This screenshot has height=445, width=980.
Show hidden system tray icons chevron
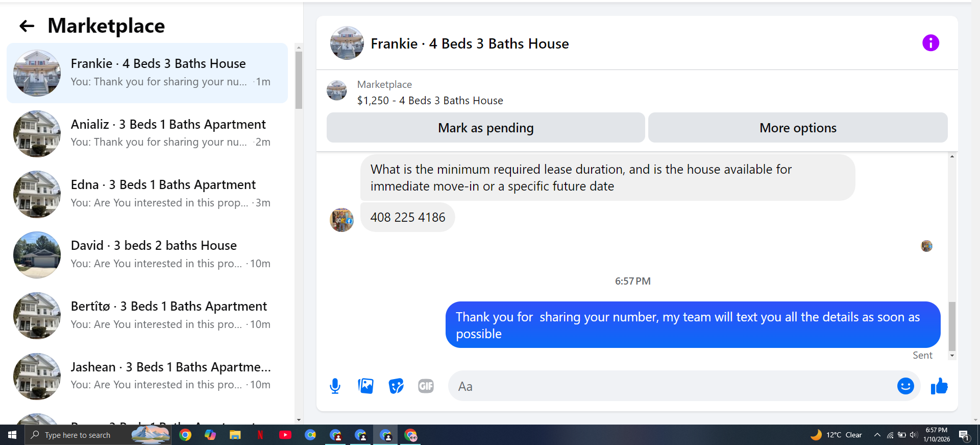pyautogui.click(x=877, y=435)
